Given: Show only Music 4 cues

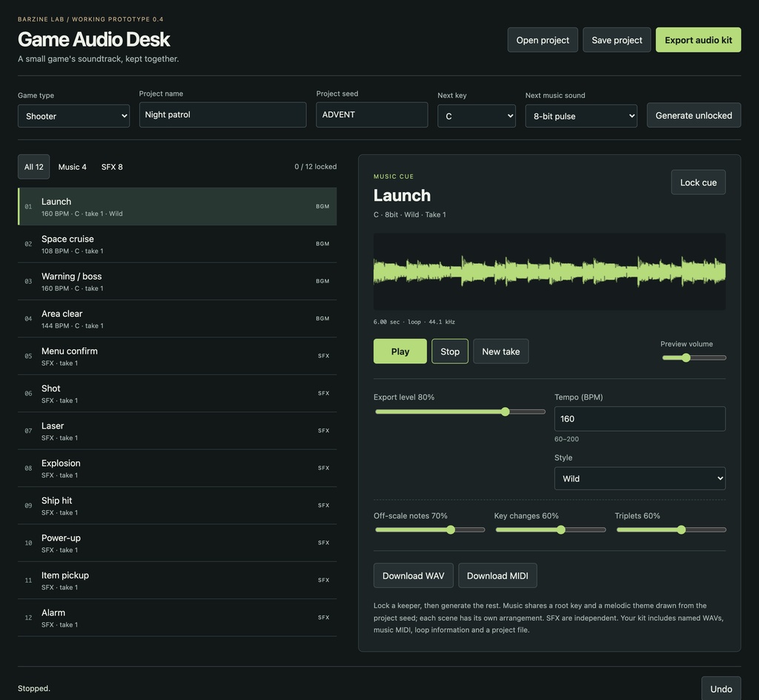Looking at the screenshot, I should tap(72, 167).
